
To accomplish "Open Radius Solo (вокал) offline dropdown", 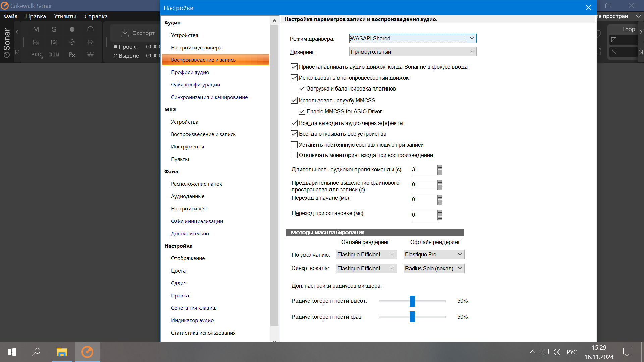I will (434, 268).
